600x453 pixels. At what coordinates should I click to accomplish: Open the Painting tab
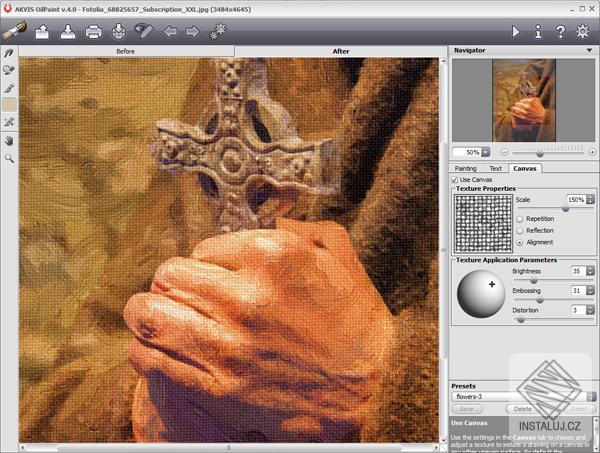coord(465,168)
